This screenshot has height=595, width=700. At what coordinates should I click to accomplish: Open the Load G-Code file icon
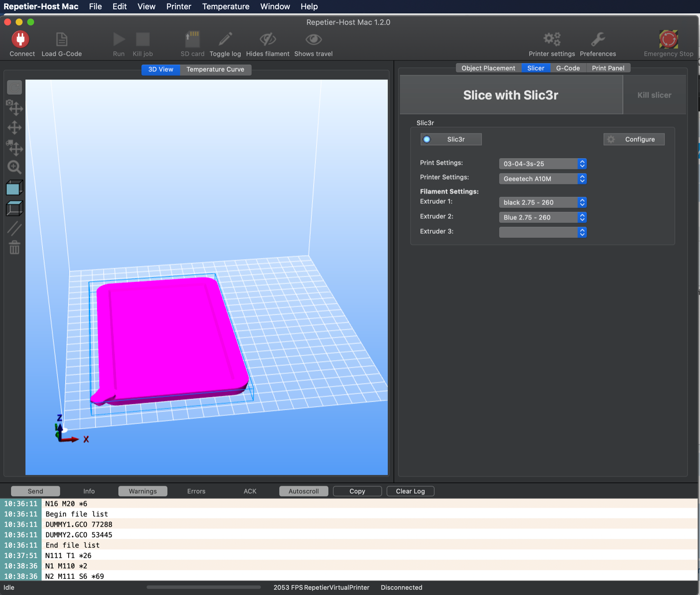pos(62,40)
